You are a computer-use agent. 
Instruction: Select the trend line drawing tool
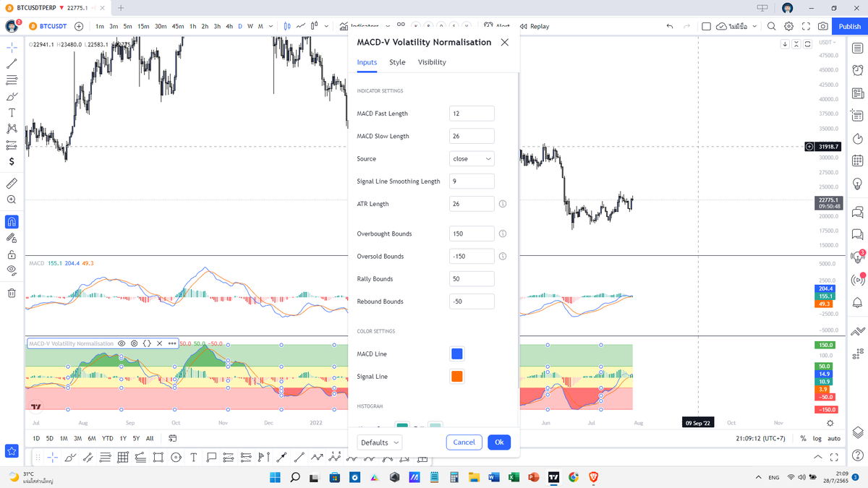[x=12, y=63]
